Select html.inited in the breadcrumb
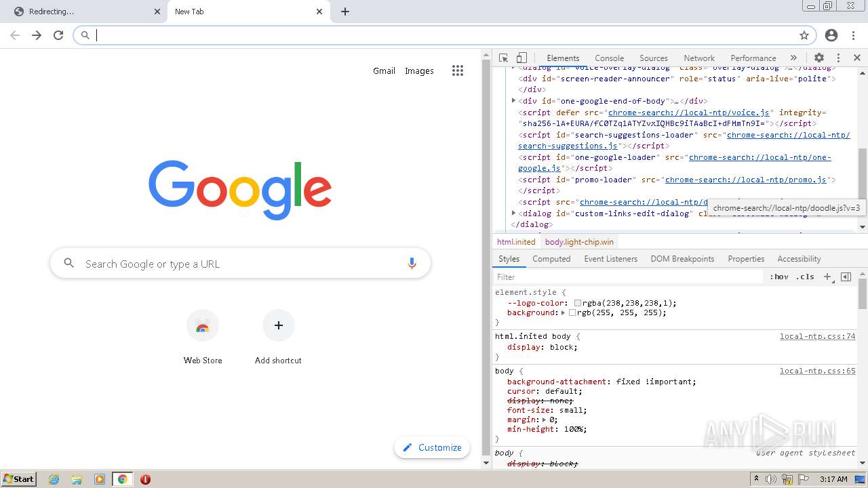The height and width of the screenshot is (488, 868). pyautogui.click(x=516, y=242)
